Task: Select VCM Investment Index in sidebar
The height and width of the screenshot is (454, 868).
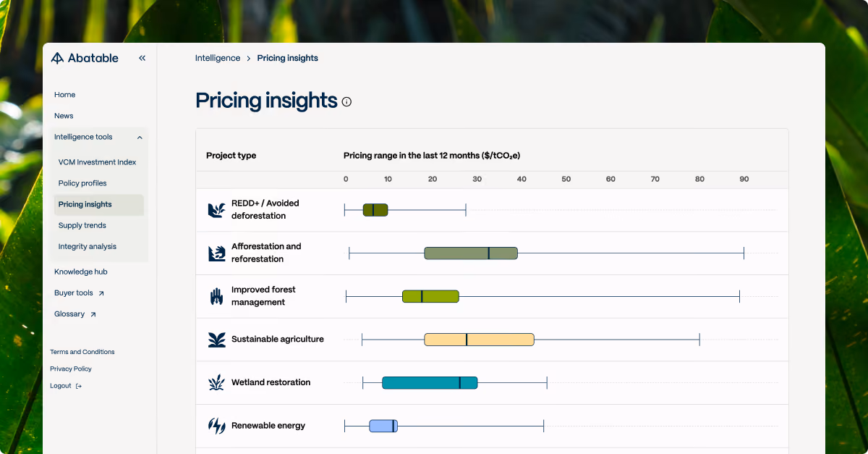Action: pyautogui.click(x=98, y=162)
